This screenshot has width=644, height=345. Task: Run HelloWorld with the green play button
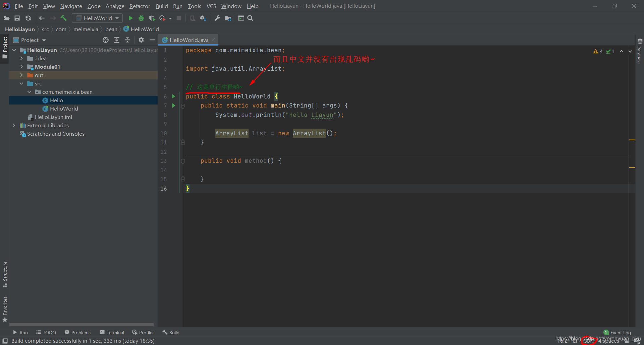[x=130, y=18]
